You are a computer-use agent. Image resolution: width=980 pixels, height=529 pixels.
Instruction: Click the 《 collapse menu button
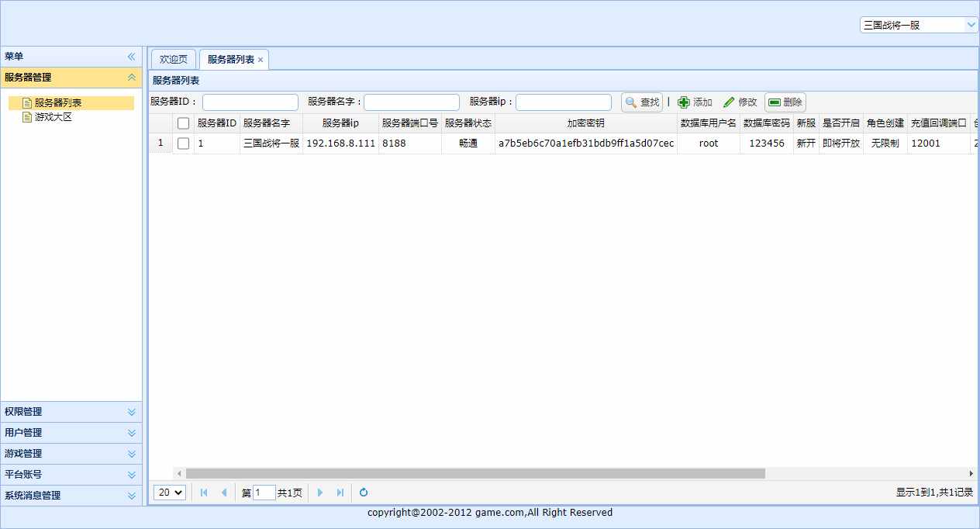pyautogui.click(x=132, y=56)
